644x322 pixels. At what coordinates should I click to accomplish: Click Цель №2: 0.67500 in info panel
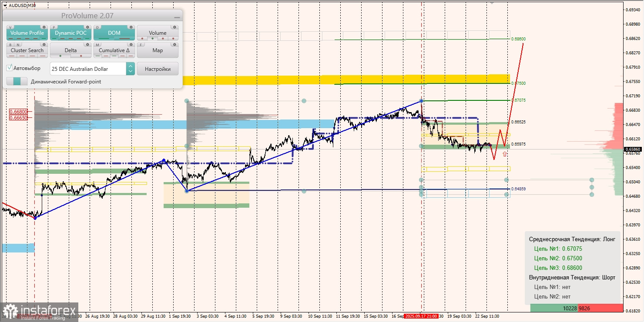[x=558, y=259]
